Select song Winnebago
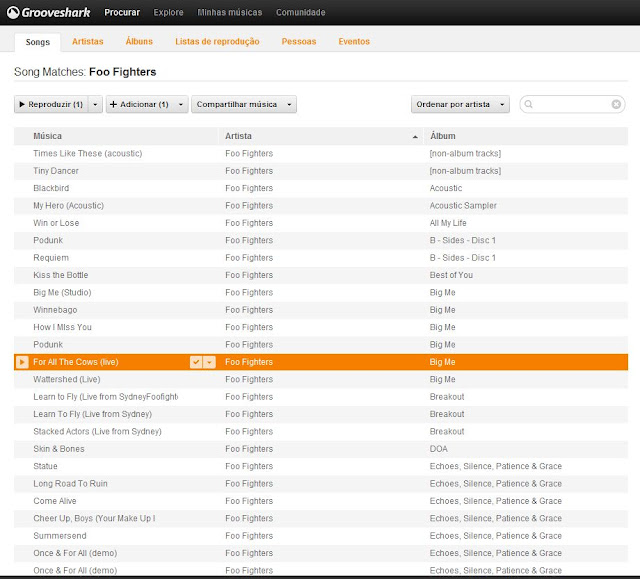The image size is (640, 579). tap(55, 310)
